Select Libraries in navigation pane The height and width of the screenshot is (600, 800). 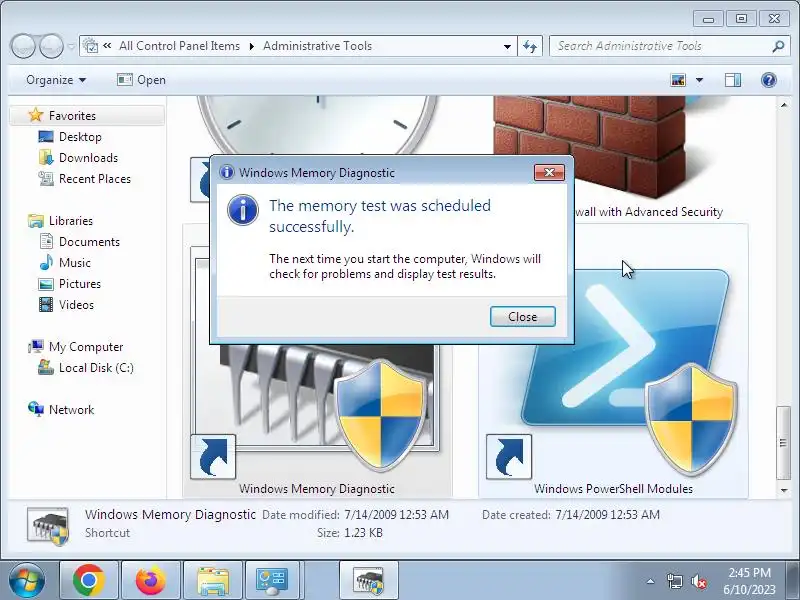click(x=70, y=220)
